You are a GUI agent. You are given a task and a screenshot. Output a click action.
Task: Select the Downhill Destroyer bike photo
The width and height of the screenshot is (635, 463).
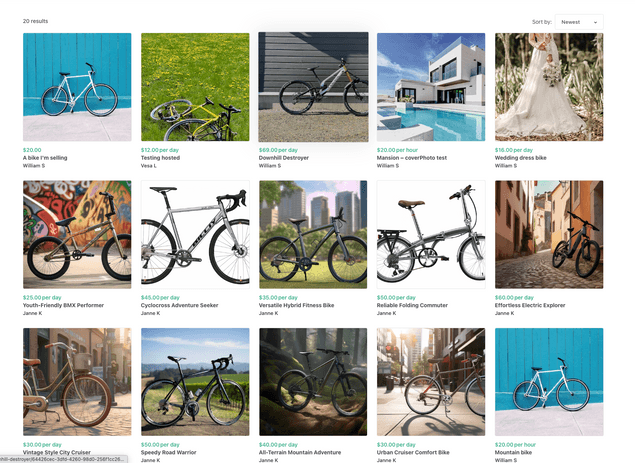(x=313, y=87)
